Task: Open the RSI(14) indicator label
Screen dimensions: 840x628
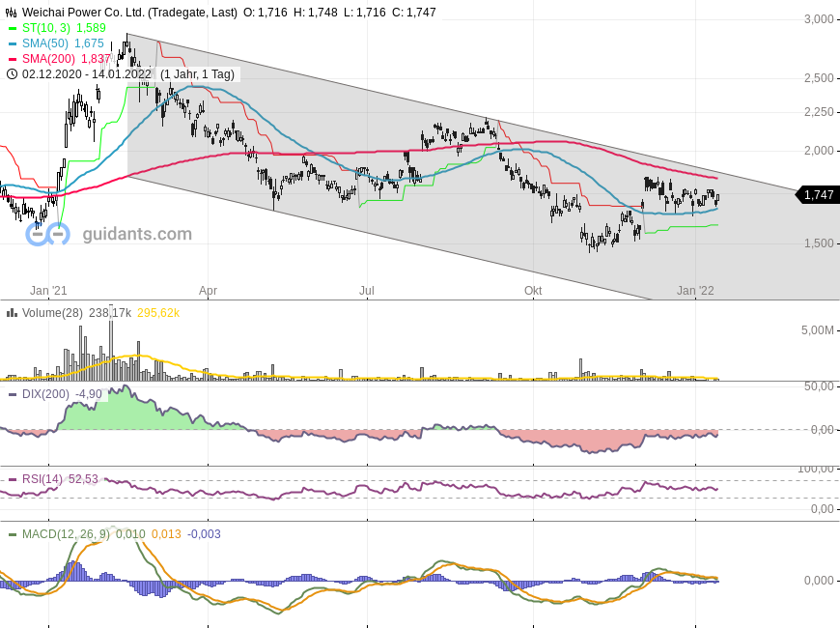Action: click(x=42, y=479)
